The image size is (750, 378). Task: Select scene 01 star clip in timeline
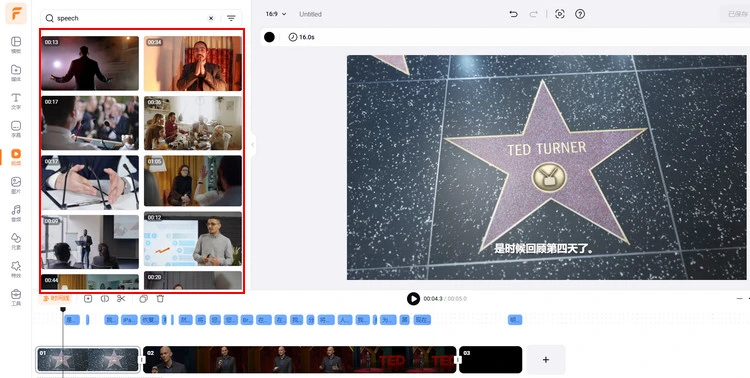tap(88, 359)
